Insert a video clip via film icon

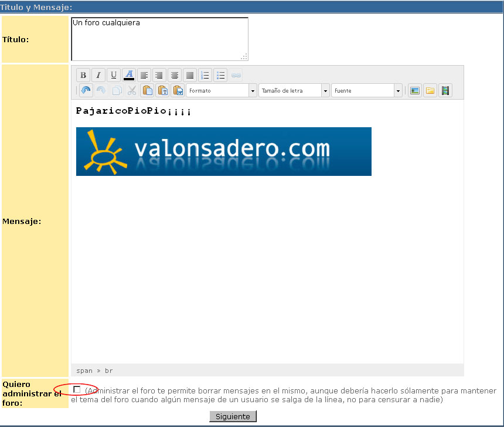point(445,91)
